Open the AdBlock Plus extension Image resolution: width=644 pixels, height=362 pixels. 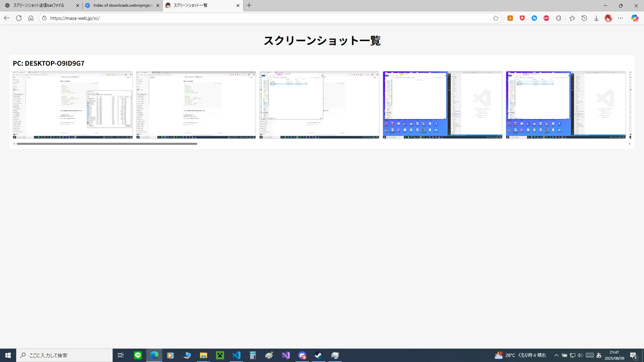[546, 18]
